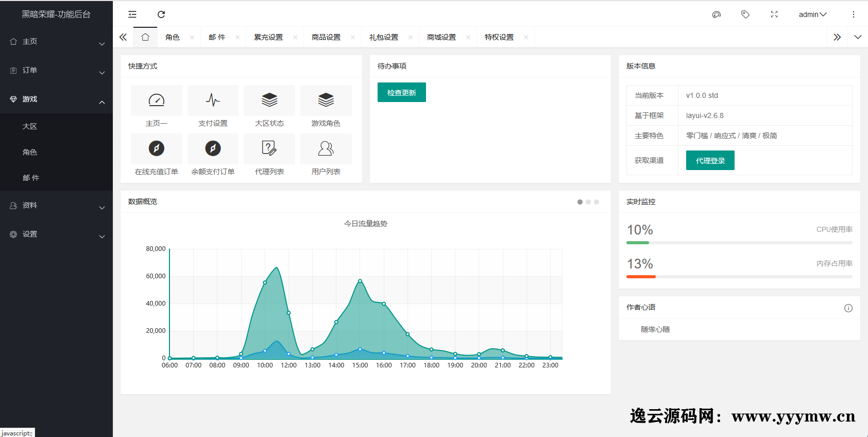The image size is (868, 437).
Task: Close the 邮 件 tab
Action: click(237, 37)
